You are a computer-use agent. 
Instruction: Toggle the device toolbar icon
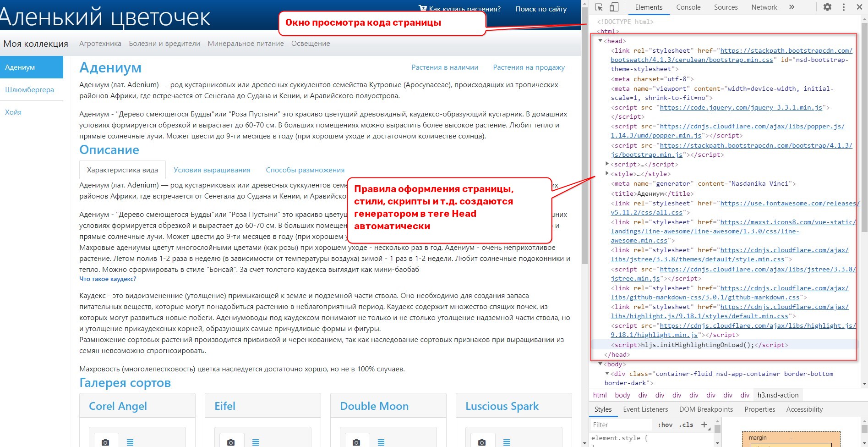pyautogui.click(x=614, y=7)
